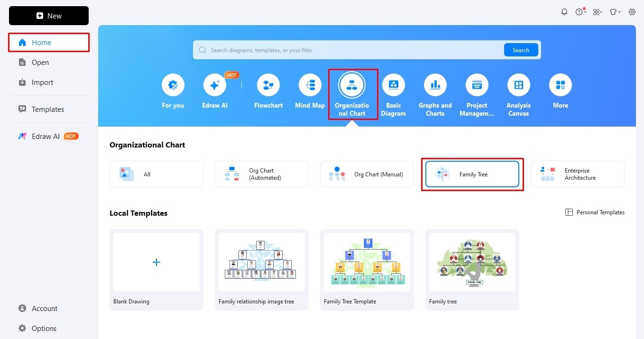
Task: Select the Mind Map category icon
Action: pos(310,85)
